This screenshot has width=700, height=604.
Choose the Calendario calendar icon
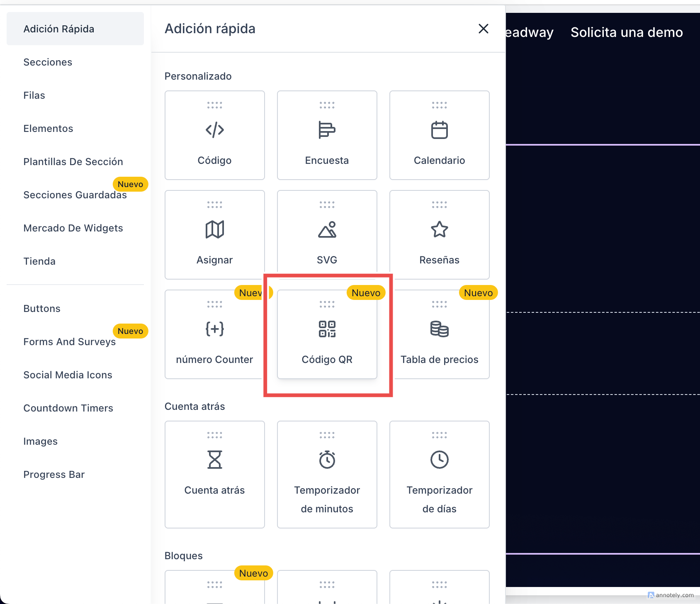click(439, 130)
